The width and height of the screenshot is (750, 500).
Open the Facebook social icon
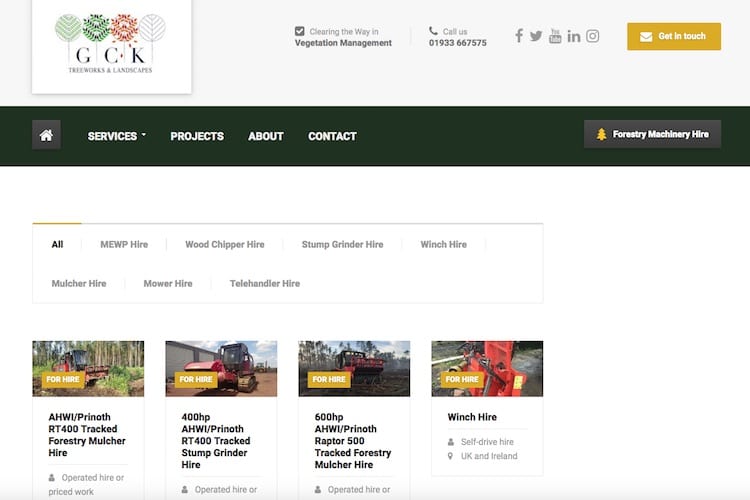tap(519, 35)
